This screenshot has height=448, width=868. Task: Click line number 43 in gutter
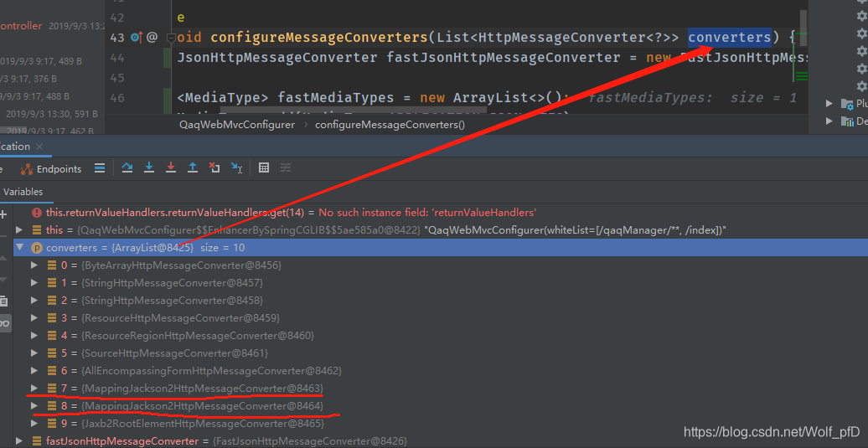[x=117, y=38]
